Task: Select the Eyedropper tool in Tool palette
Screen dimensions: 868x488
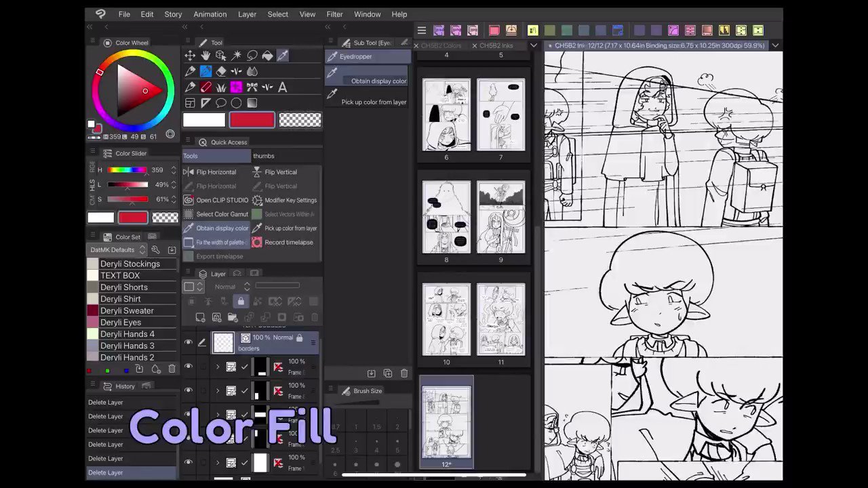Action: pos(283,56)
